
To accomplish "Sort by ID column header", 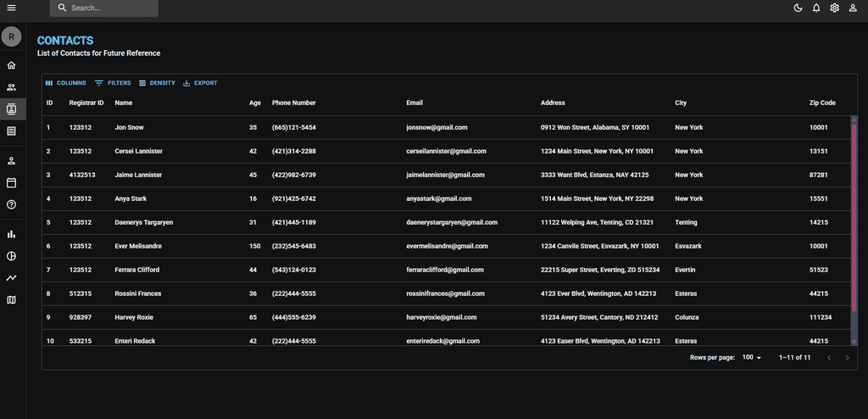I will [x=49, y=103].
